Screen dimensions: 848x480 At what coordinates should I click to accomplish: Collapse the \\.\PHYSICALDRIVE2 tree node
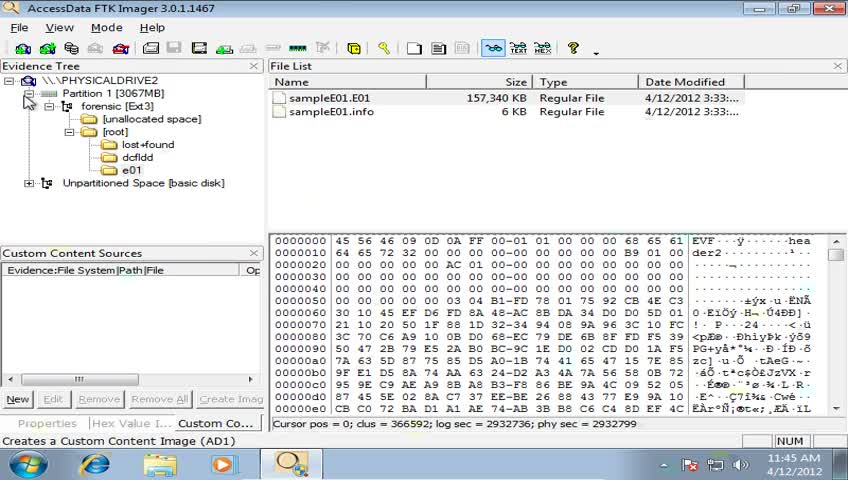point(9,81)
